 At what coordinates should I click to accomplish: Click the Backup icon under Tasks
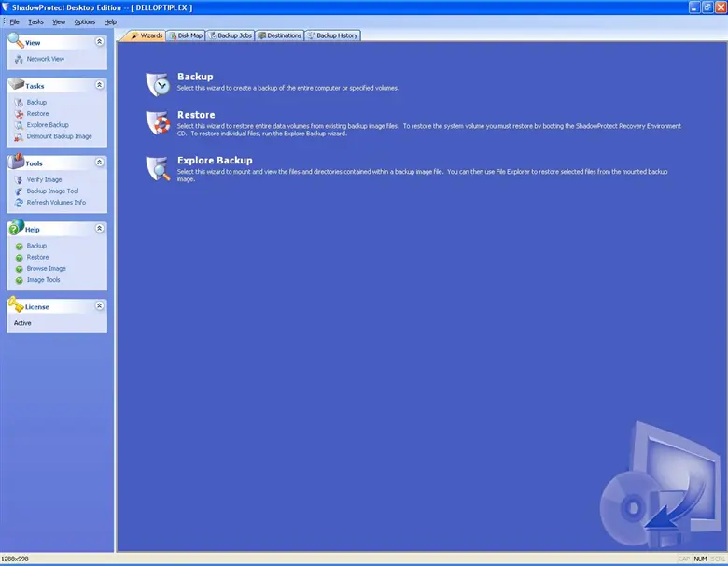tap(19, 102)
